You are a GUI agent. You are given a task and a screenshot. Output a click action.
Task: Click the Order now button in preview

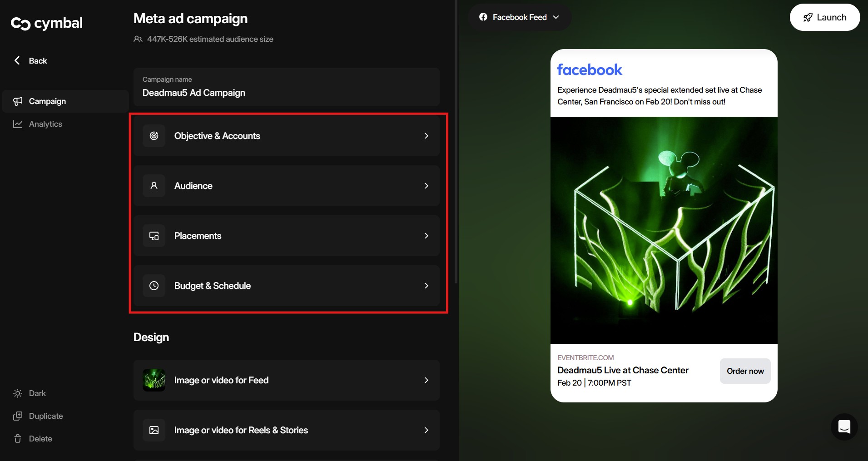(x=745, y=371)
